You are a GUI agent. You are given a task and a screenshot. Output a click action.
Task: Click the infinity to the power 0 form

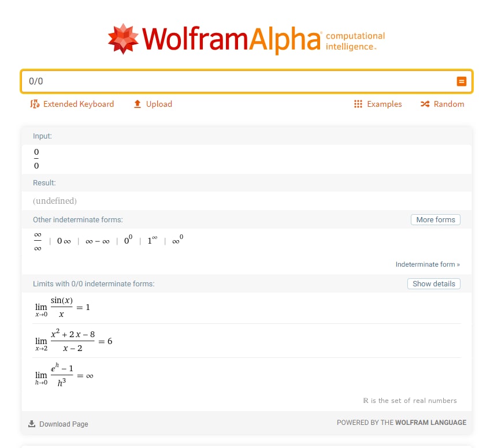(177, 240)
